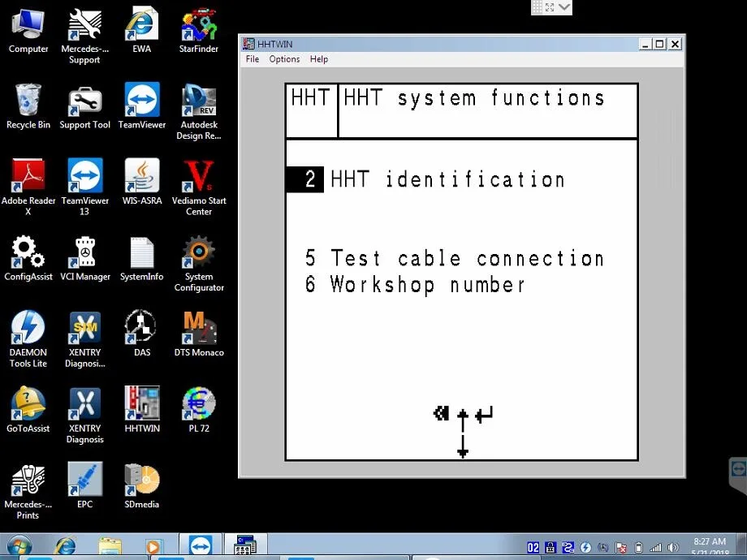Image resolution: width=747 pixels, height=560 pixels.
Task: Open the VCI Manager shortcut
Action: 84,259
